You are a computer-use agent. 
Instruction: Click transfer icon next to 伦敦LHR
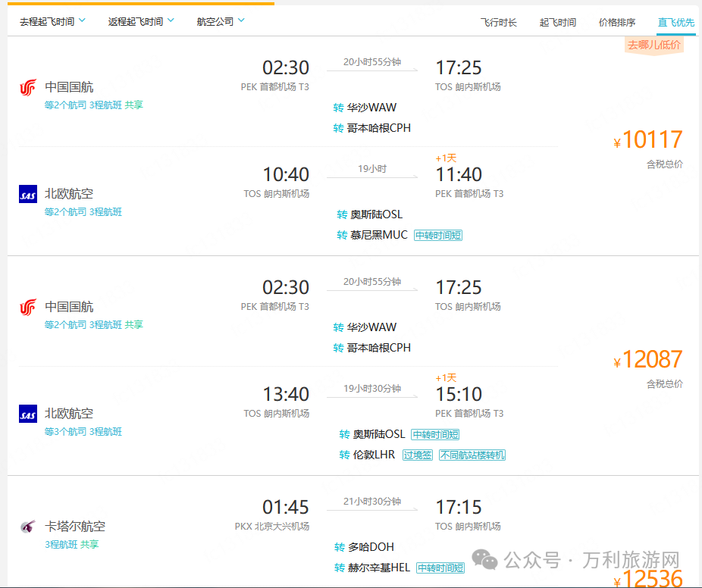[x=345, y=455]
